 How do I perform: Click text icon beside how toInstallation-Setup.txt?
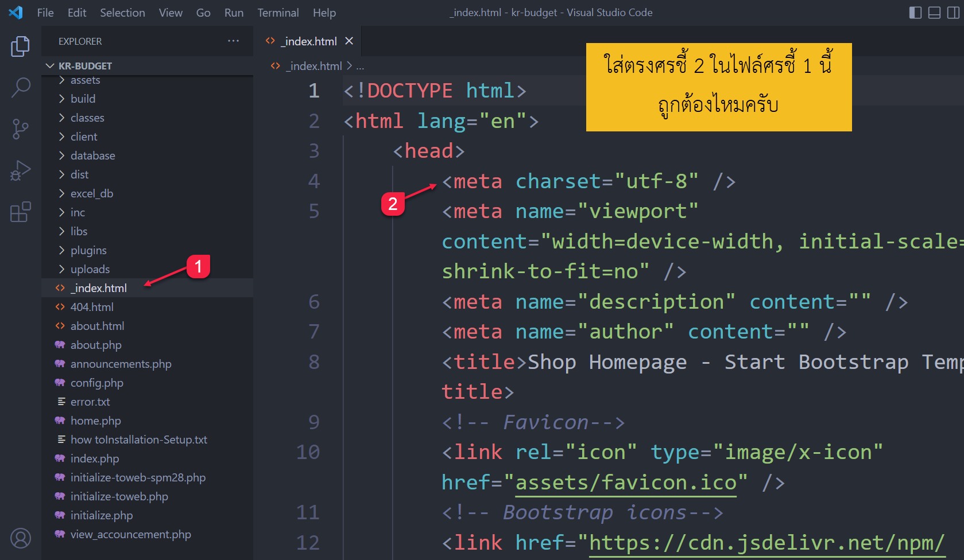[x=61, y=440]
